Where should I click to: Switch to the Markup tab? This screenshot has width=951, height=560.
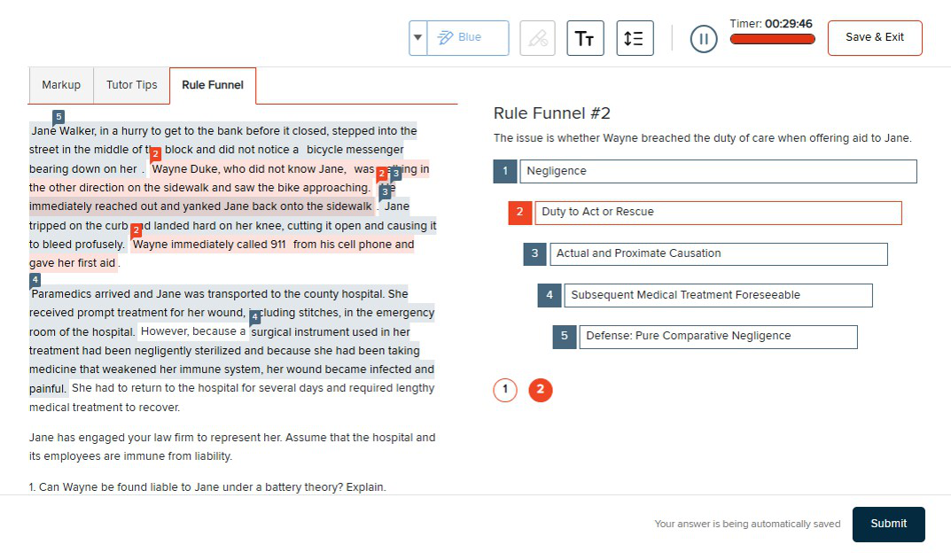[61, 85]
